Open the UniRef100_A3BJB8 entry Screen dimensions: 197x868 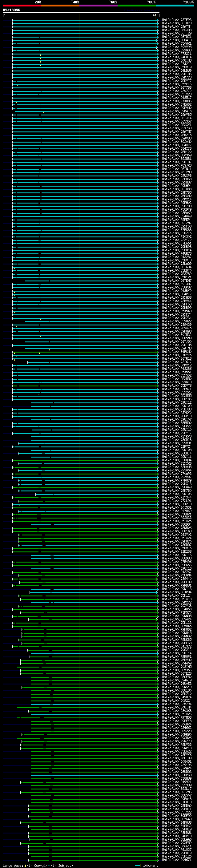point(177,410)
